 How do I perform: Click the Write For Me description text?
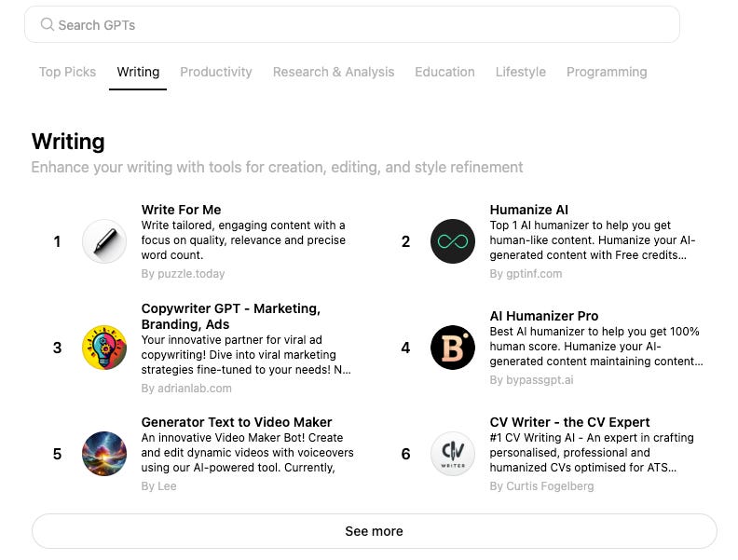pos(243,240)
